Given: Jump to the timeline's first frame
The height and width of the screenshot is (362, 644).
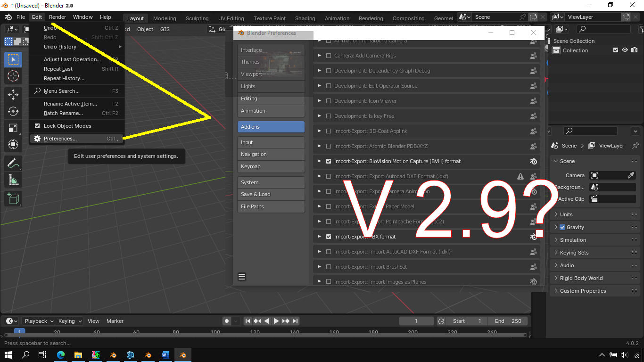Looking at the screenshot, I should (248, 321).
